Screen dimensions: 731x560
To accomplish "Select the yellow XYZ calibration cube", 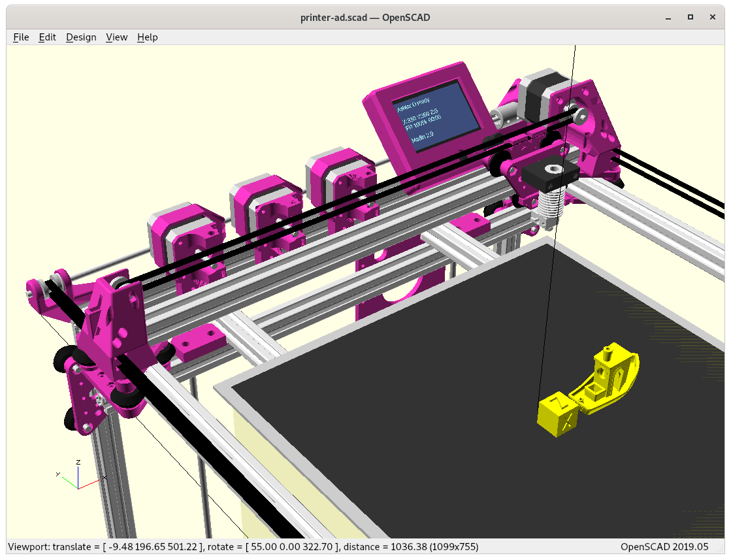I will (557, 415).
